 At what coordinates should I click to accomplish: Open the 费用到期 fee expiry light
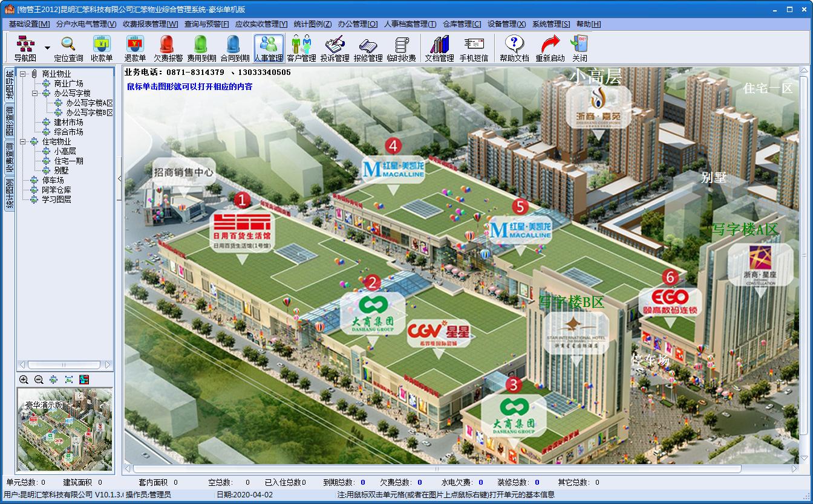pos(201,48)
